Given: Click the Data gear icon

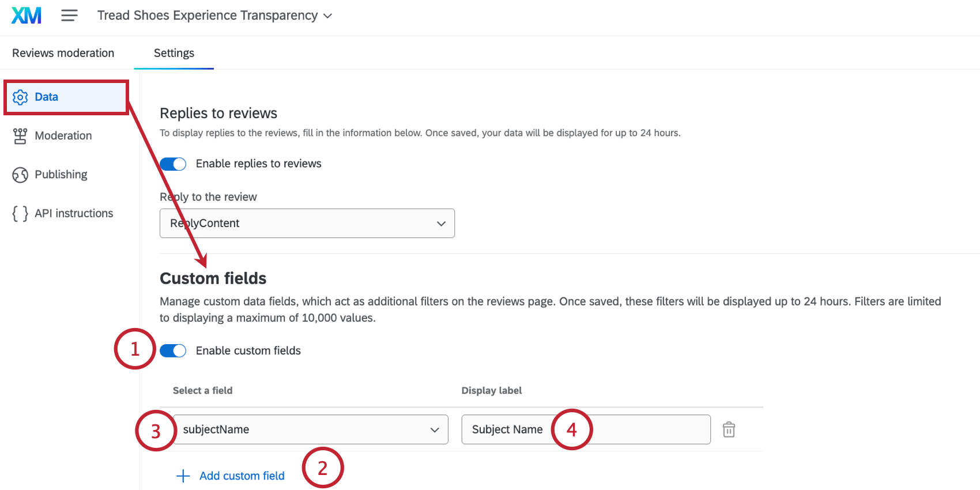Looking at the screenshot, I should (20, 97).
